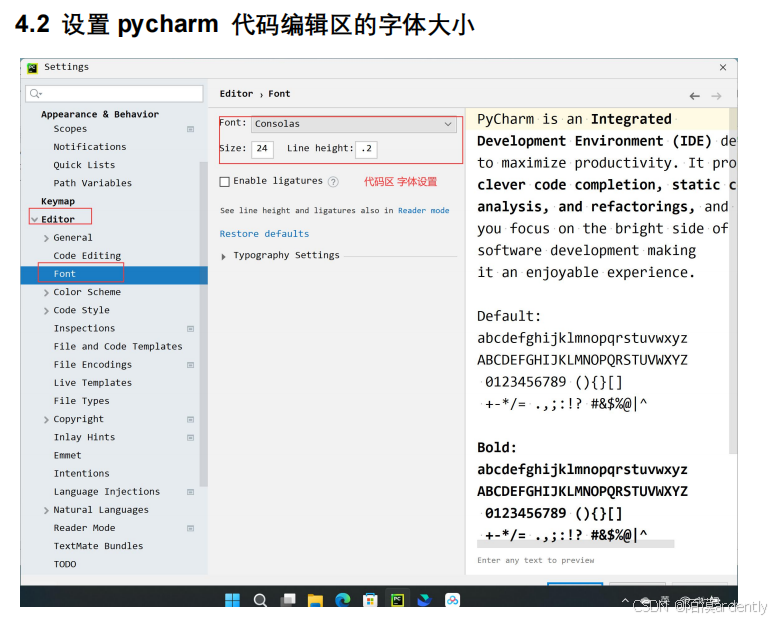Switch to PyCharm via taskbar icon

[397, 600]
